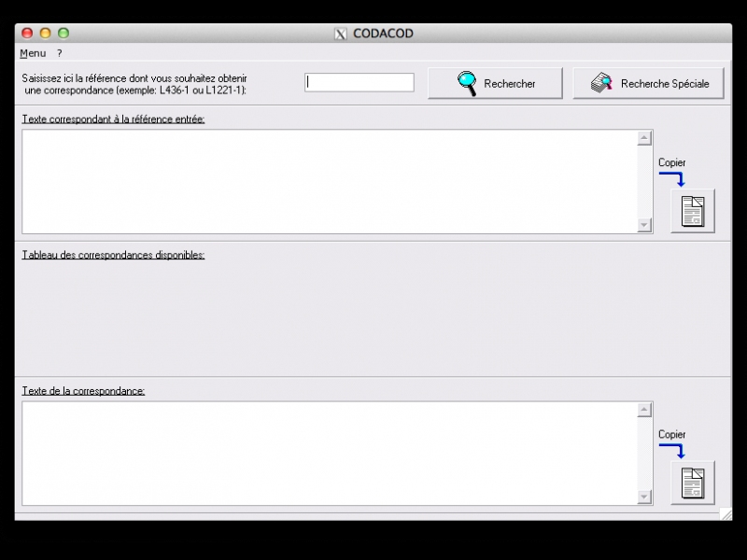This screenshot has width=747, height=560.
Task: Click the upper text area's scrollbar track
Action: coord(644,181)
